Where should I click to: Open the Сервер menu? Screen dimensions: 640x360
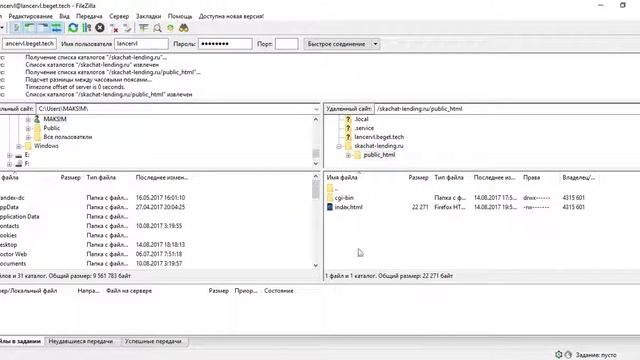119,16
